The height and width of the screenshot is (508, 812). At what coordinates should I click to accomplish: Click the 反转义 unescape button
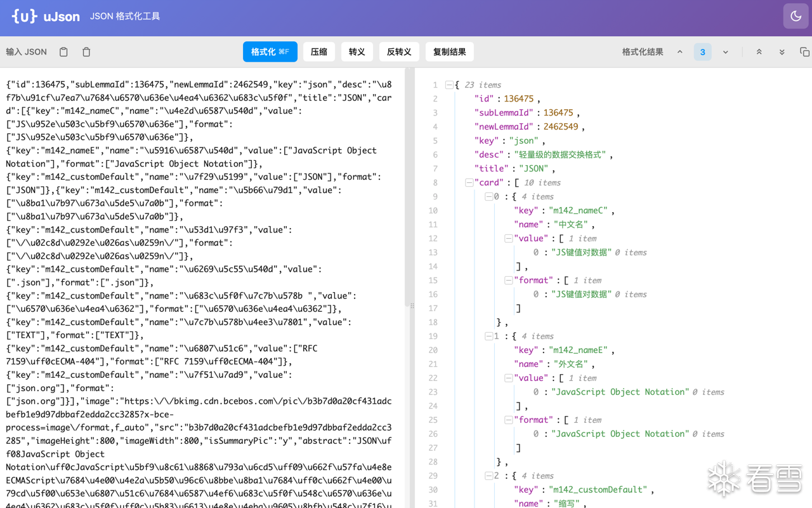(x=399, y=52)
